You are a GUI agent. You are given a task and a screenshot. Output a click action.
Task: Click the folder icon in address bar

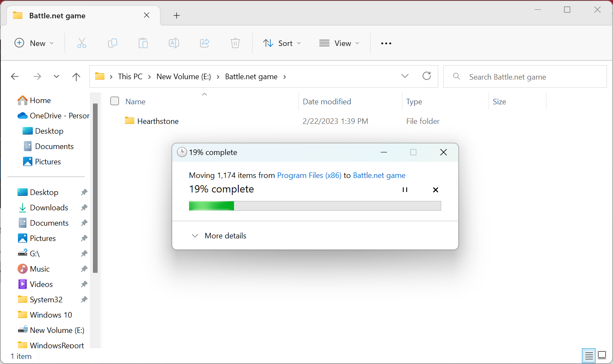100,76
